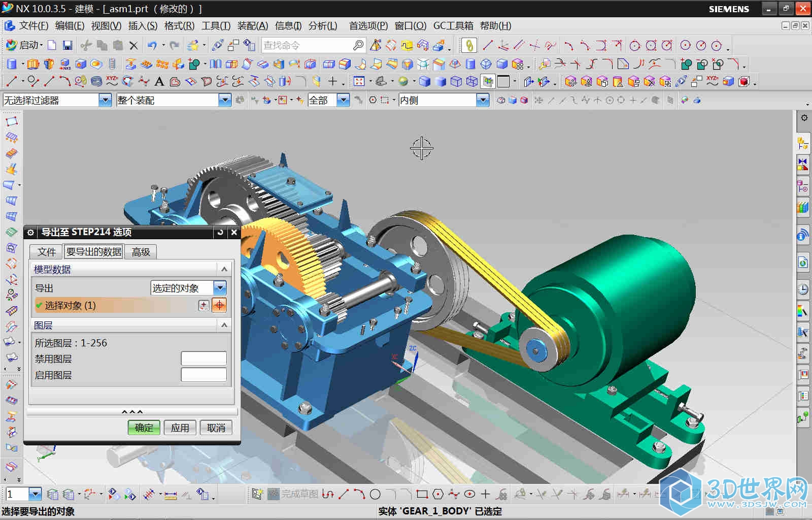Click the command finder magnifier icon

point(358,45)
